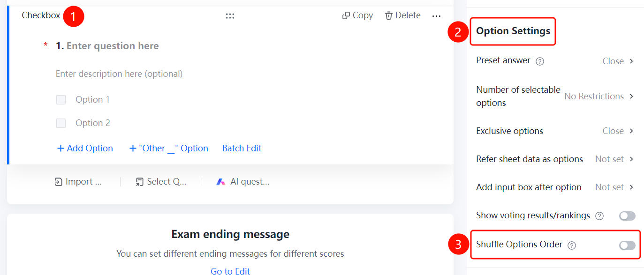The width and height of the screenshot is (644, 275).
Task: Click the Exam ending message heading
Action: point(230,234)
